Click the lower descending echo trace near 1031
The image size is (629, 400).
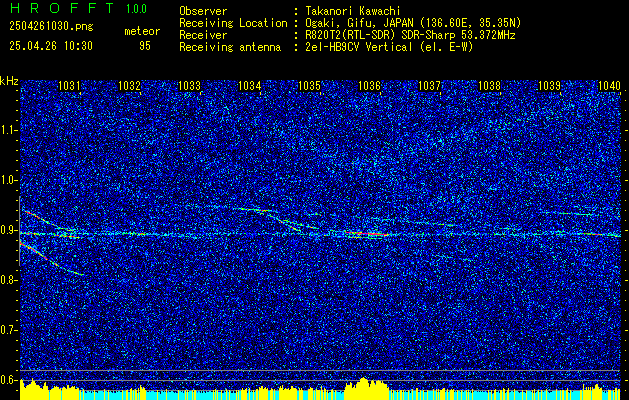(52, 259)
